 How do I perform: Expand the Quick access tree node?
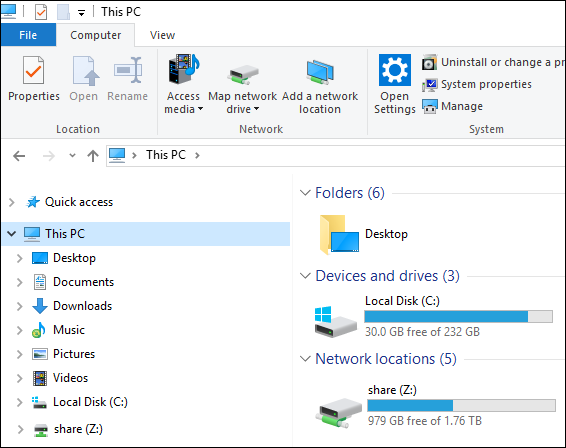pyautogui.click(x=12, y=202)
